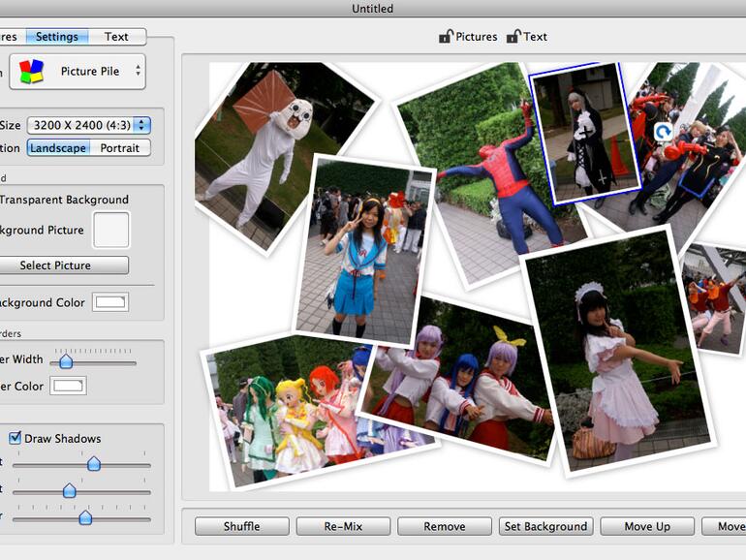Select Portrait orientation
This screenshot has width=746, height=560.
[x=120, y=148]
